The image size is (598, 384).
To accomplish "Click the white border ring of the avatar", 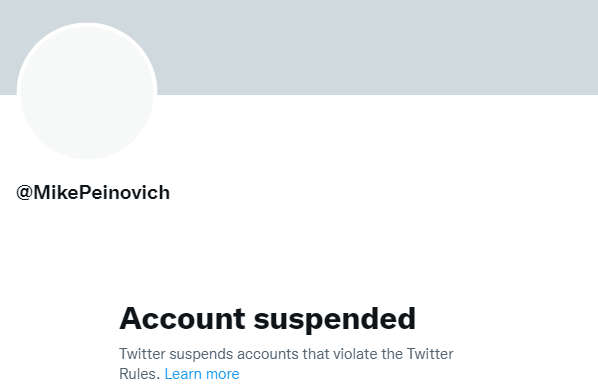I will pos(87,24).
